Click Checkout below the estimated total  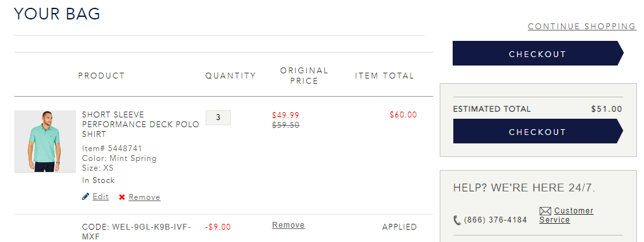(x=538, y=132)
